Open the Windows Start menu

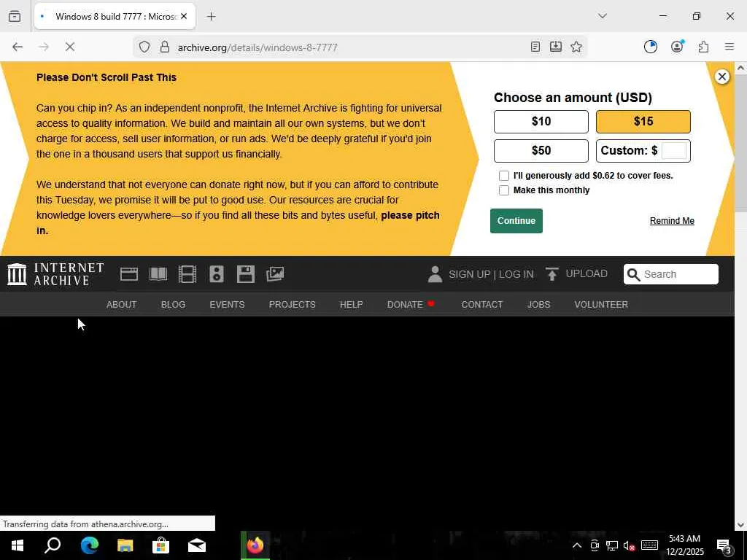(x=18, y=545)
